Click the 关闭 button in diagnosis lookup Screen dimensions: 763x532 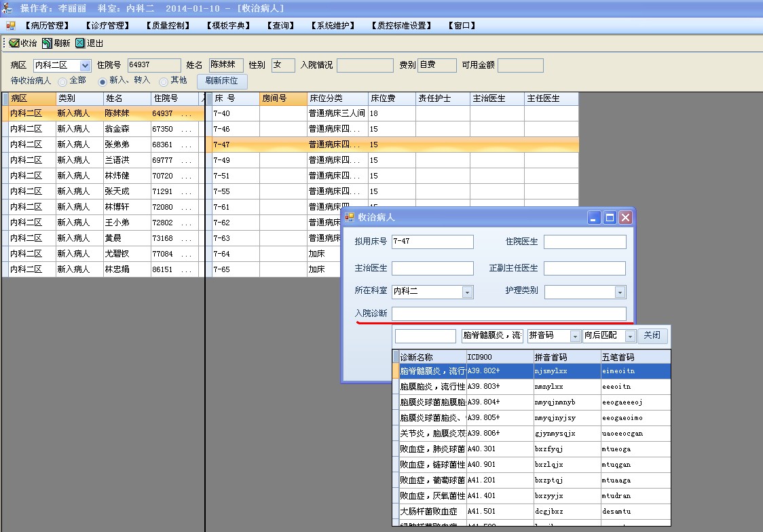652,335
